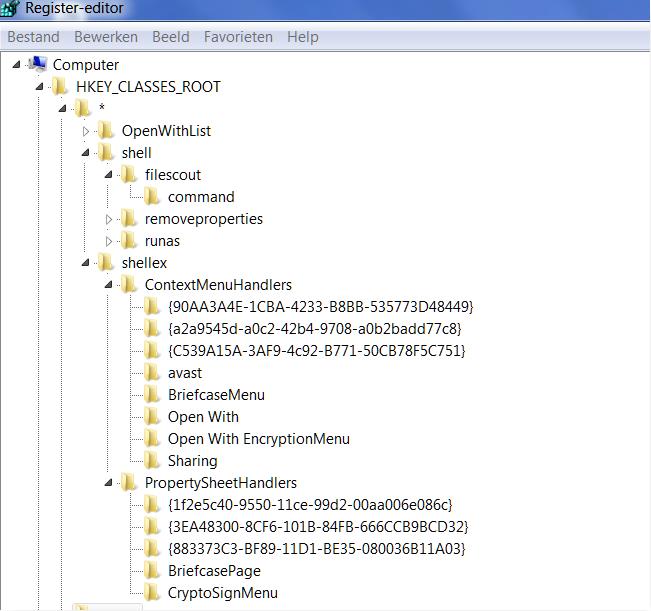Click the runas folder icon

129,241
